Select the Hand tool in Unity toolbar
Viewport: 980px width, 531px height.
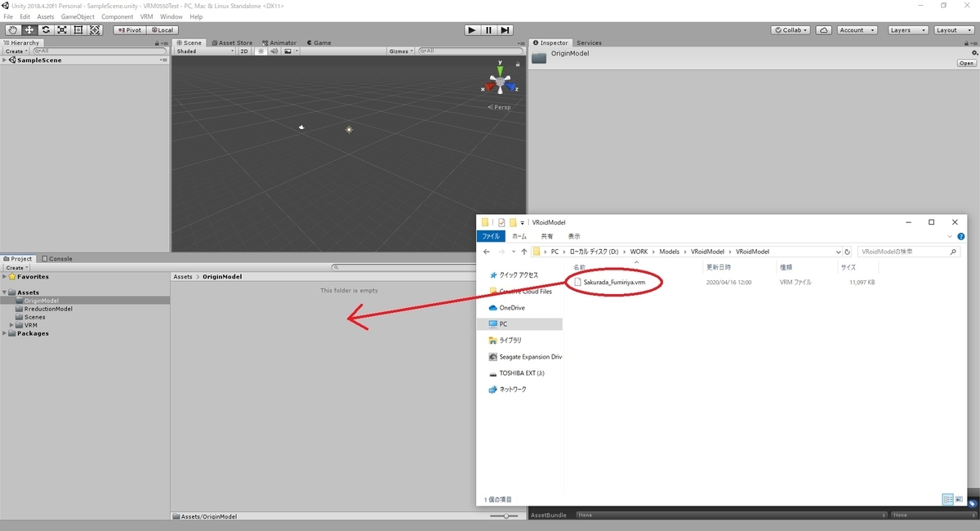coord(12,30)
